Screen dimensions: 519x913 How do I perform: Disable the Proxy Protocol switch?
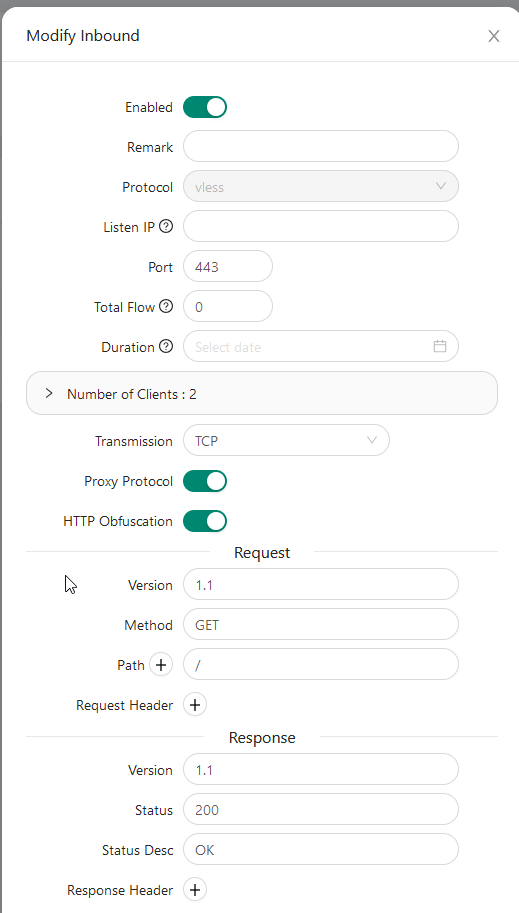(x=205, y=481)
